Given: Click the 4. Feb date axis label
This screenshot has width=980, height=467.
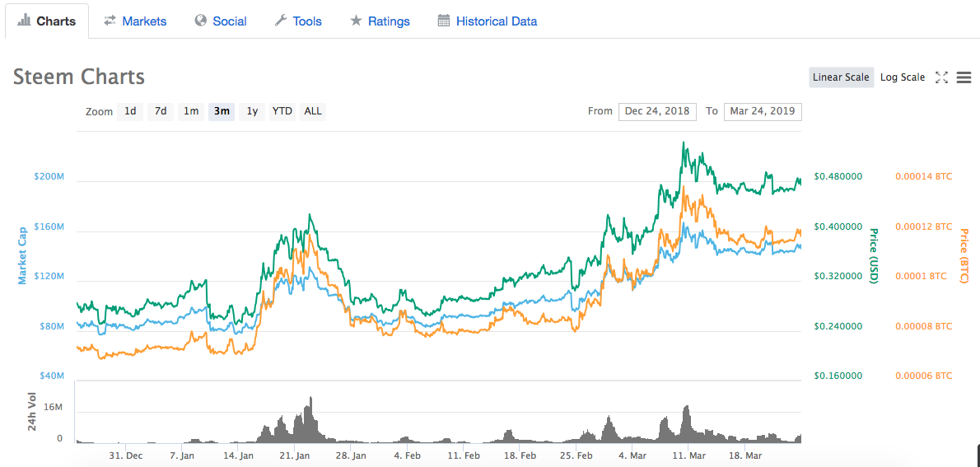Looking at the screenshot, I should pos(407,456).
